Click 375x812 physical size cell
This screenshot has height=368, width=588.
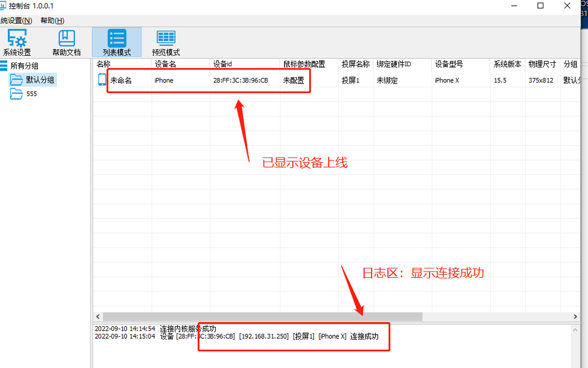[541, 80]
